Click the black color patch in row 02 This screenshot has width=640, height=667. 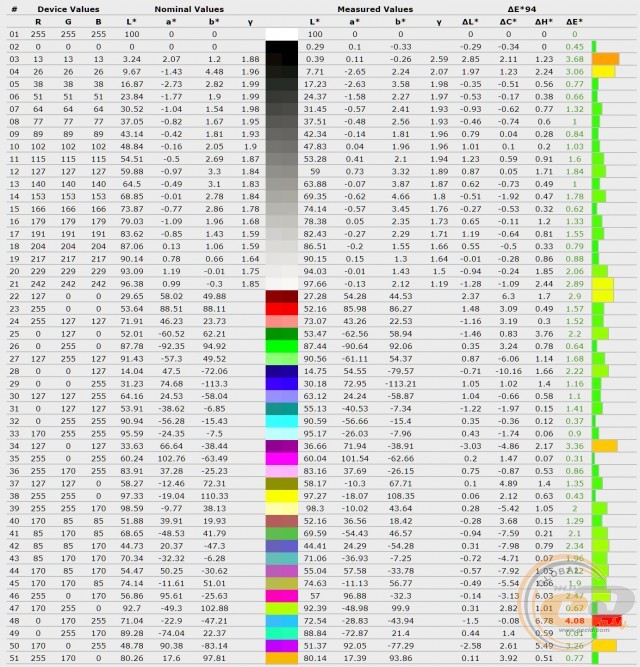coord(282,47)
